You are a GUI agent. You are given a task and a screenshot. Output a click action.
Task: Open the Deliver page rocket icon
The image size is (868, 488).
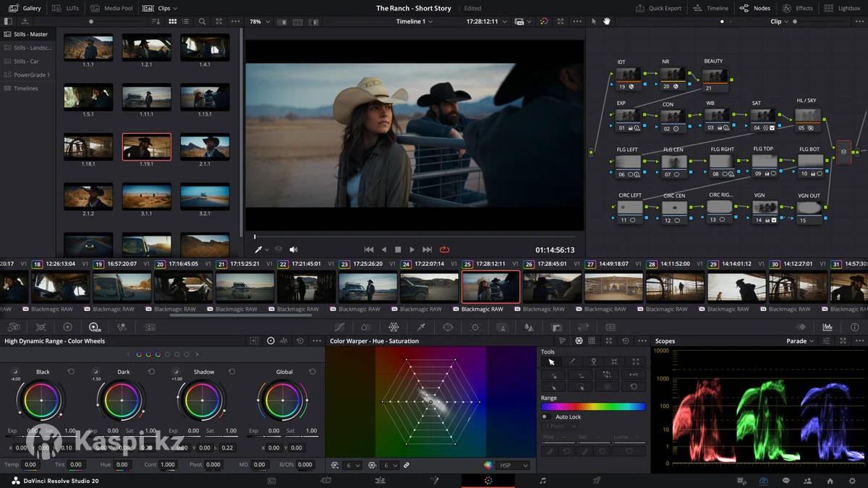tap(597, 481)
